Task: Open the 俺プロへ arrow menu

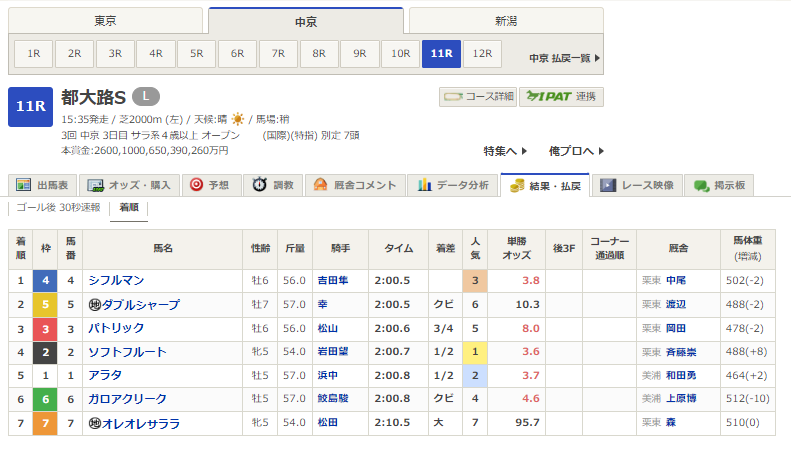Action: tap(602, 151)
